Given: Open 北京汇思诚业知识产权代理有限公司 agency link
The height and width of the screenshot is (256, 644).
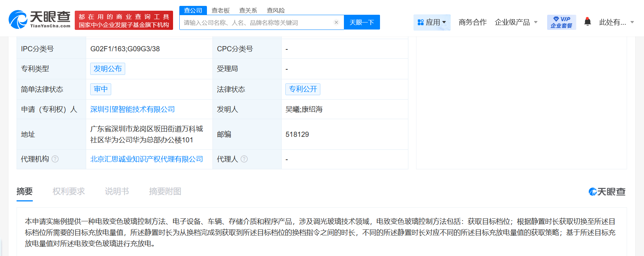Looking at the screenshot, I should click(147, 159).
